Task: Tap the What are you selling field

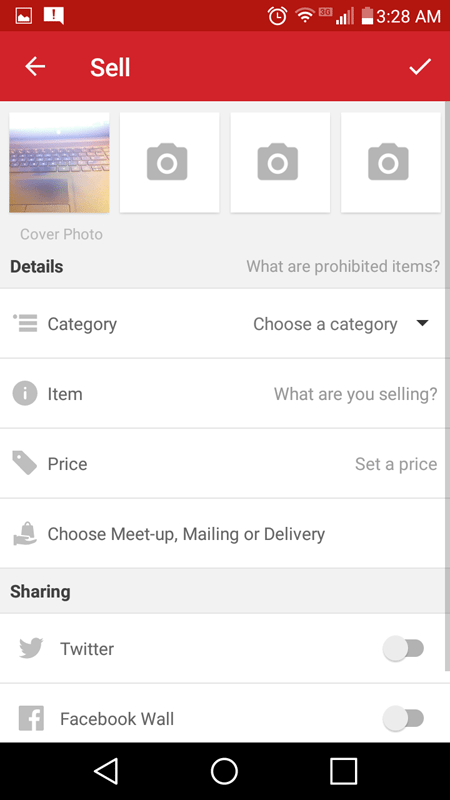Action: coord(355,394)
